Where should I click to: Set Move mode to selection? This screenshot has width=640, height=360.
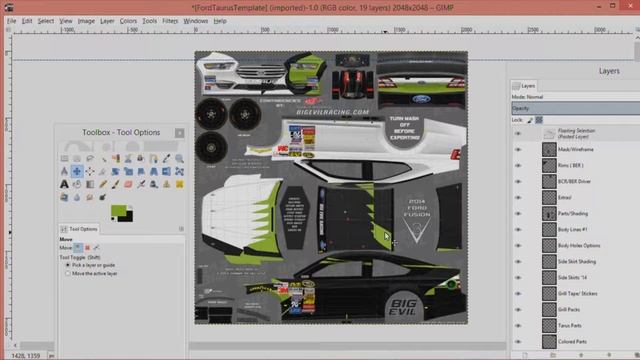coord(87,248)
